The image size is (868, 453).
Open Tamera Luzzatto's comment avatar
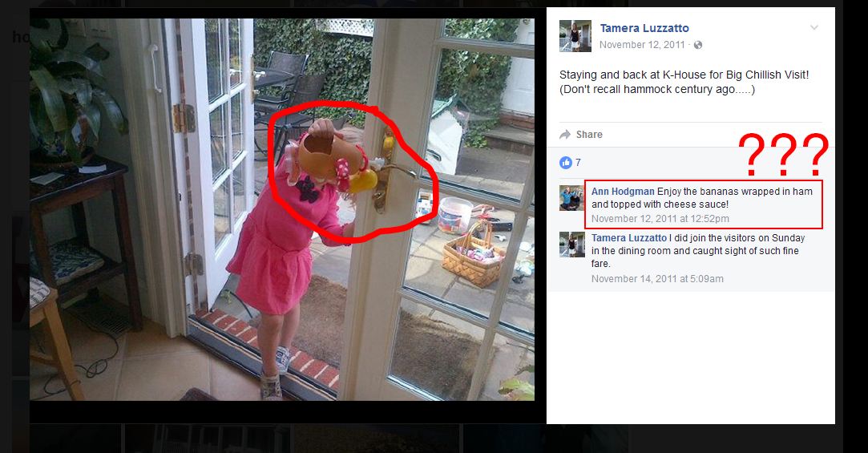(x=571, y=245)
